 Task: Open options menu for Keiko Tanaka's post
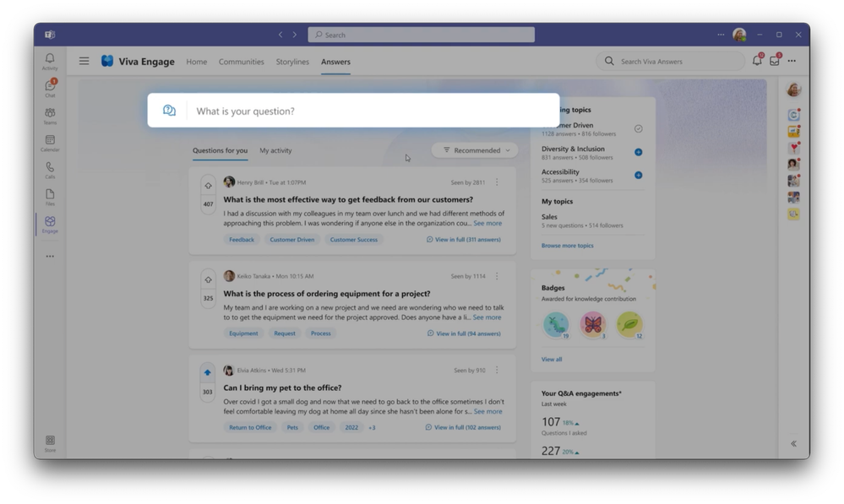[x=497, y=276]
